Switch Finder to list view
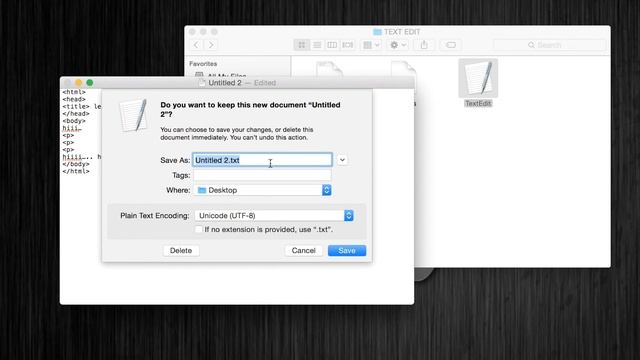The height and width of the screenshot is (360, 640). (x=317, y=45)
